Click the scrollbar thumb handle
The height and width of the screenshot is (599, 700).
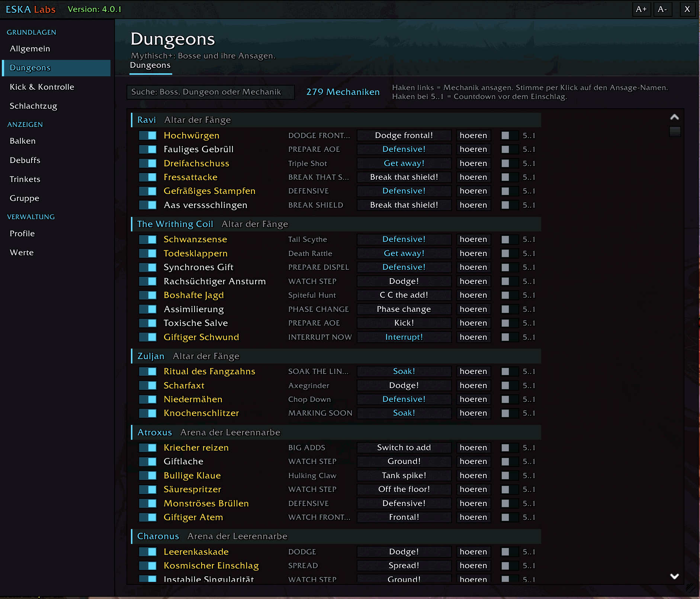pyautogui.click(x=675, y=131)
